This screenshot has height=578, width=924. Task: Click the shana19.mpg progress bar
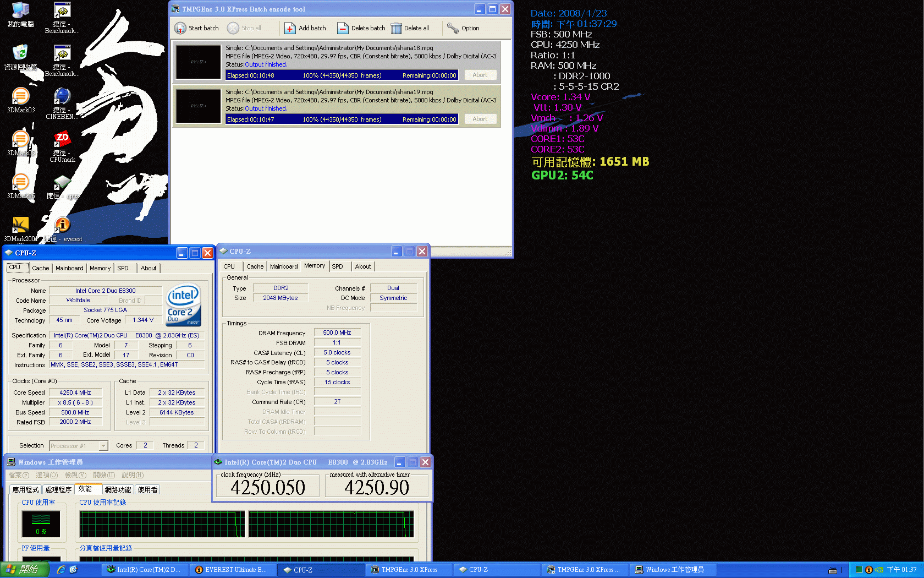coord(342,119)
